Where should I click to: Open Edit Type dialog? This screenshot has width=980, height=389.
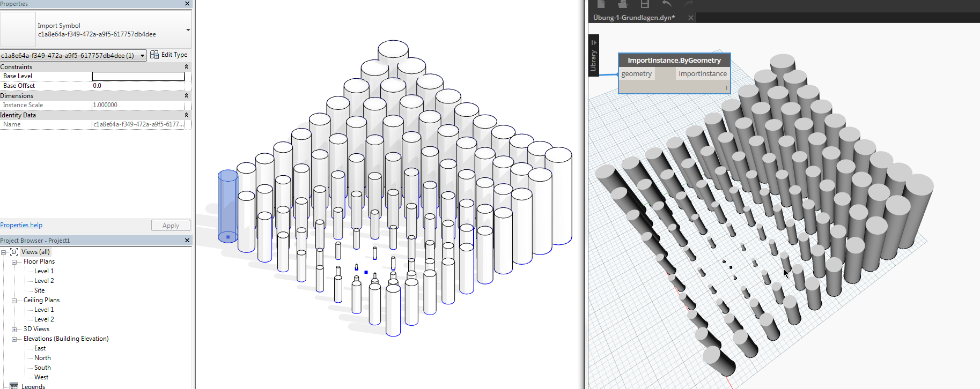click(x=169, y=55)
